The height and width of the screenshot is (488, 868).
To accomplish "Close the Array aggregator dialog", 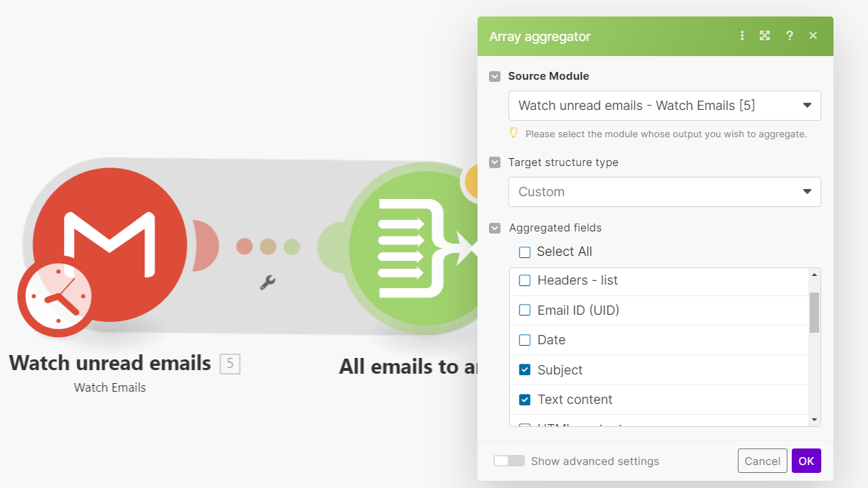I will 813,36.
